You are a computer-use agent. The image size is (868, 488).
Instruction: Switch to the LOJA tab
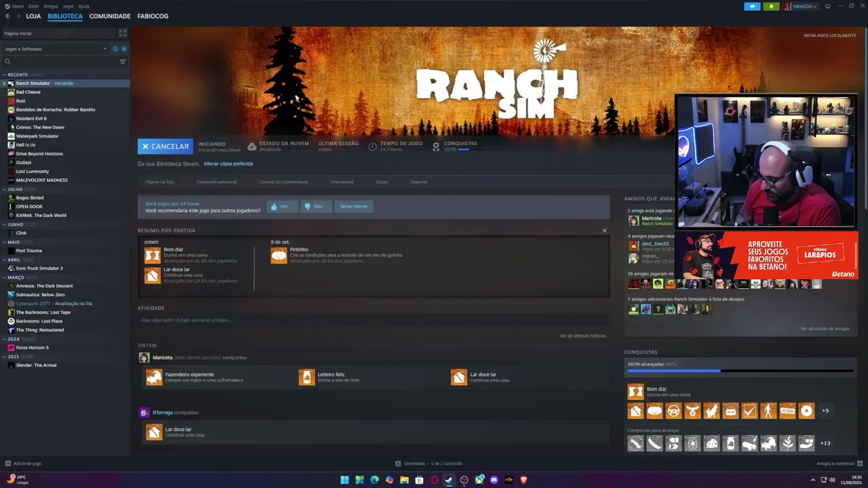click(x=33, y=16)
